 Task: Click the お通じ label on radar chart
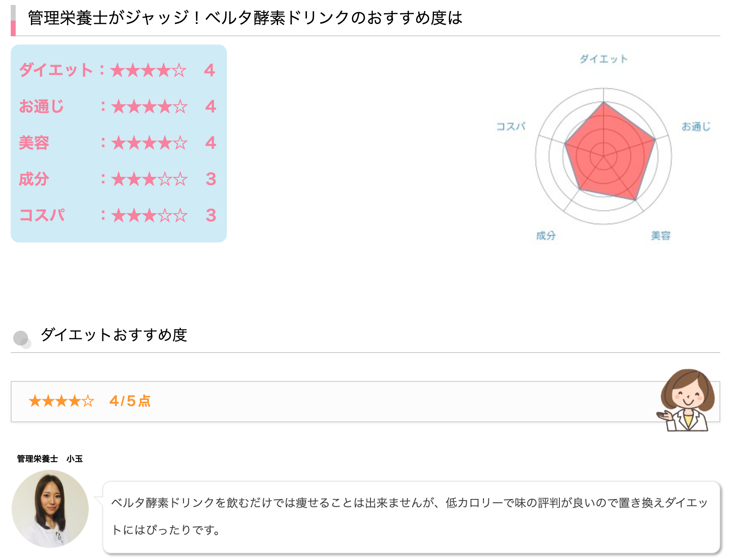click(x=696, y=126)
